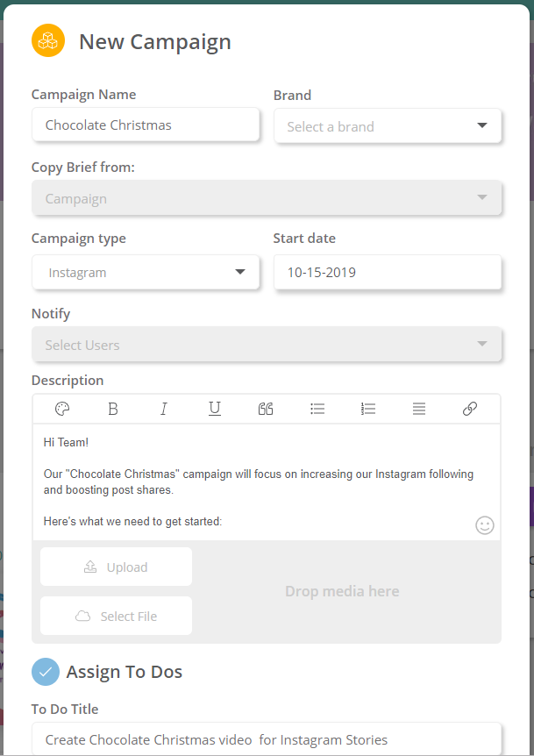Viewport: 534px width, 756px height.
Task: Insert a numbered list
Action: (x=367, y=409)
